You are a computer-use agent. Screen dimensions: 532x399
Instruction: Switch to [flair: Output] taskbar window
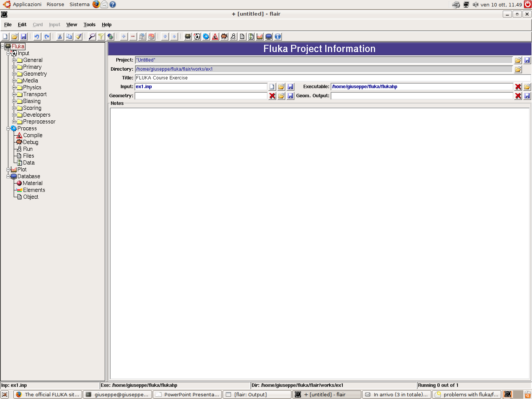[x=257, y=394]
